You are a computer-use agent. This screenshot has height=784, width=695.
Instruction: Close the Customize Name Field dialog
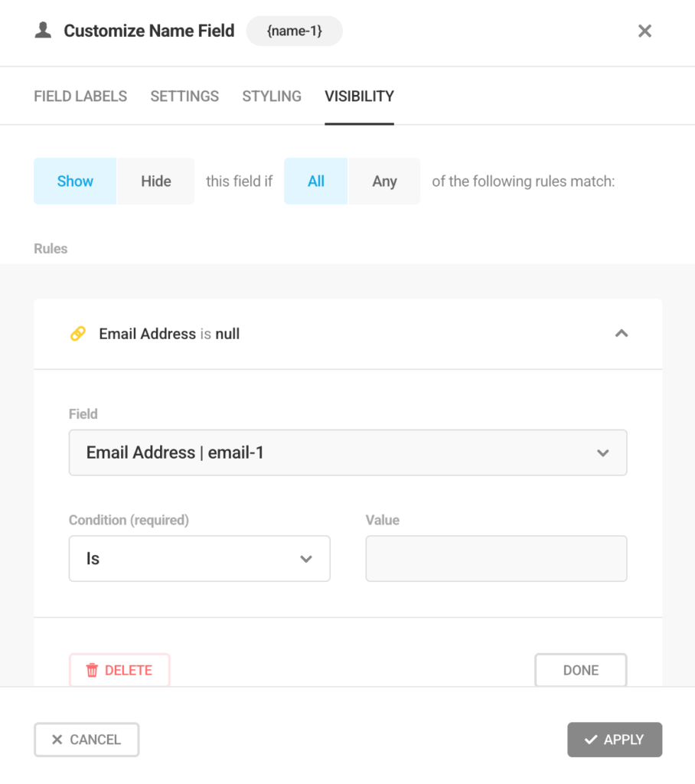coord(644,31)
